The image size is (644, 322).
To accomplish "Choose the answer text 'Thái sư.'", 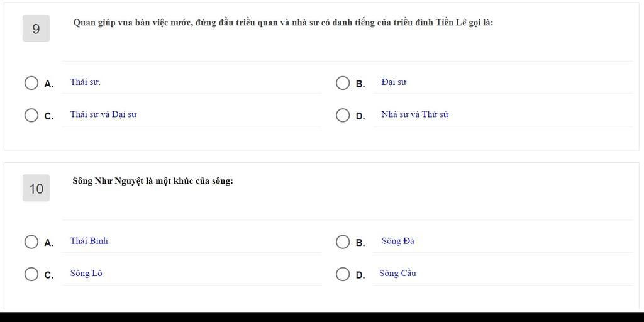I will click(86, 82).
